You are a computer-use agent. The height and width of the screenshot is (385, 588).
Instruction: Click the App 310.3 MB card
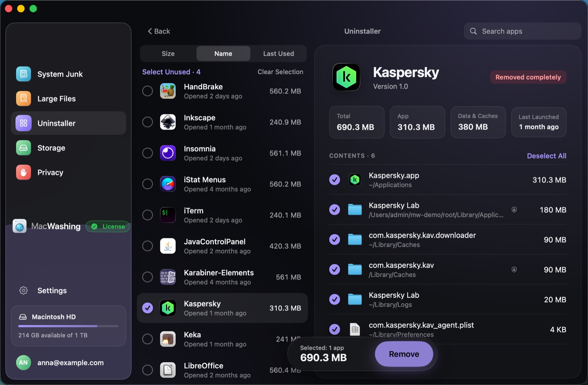click(417, 122)
